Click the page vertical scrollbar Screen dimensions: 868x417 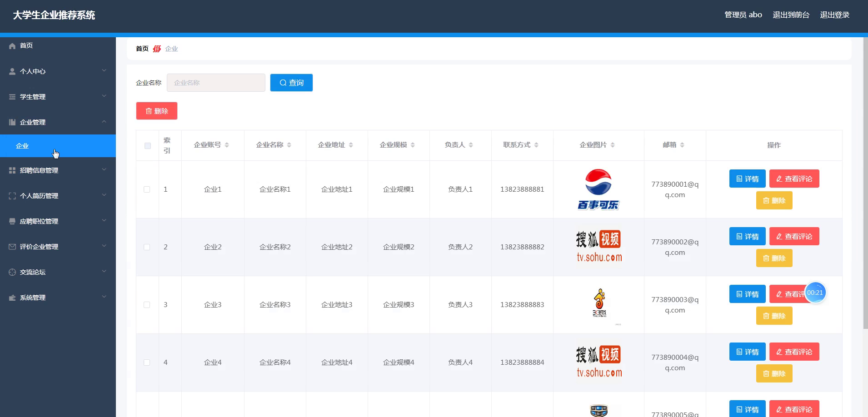865,183
